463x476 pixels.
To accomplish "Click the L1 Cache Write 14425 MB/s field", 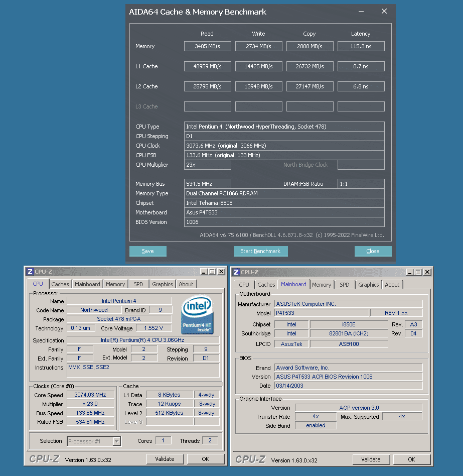I will pos(259,66).
